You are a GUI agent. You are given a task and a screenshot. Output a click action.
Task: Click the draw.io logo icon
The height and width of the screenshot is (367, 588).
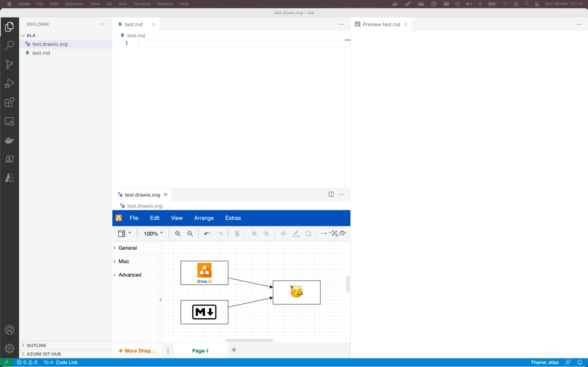pos(118,218)
